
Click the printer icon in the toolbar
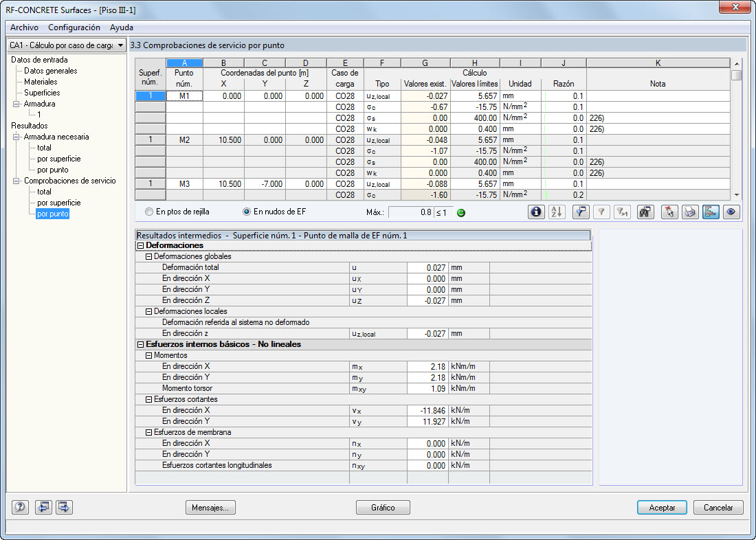(690, 212)
